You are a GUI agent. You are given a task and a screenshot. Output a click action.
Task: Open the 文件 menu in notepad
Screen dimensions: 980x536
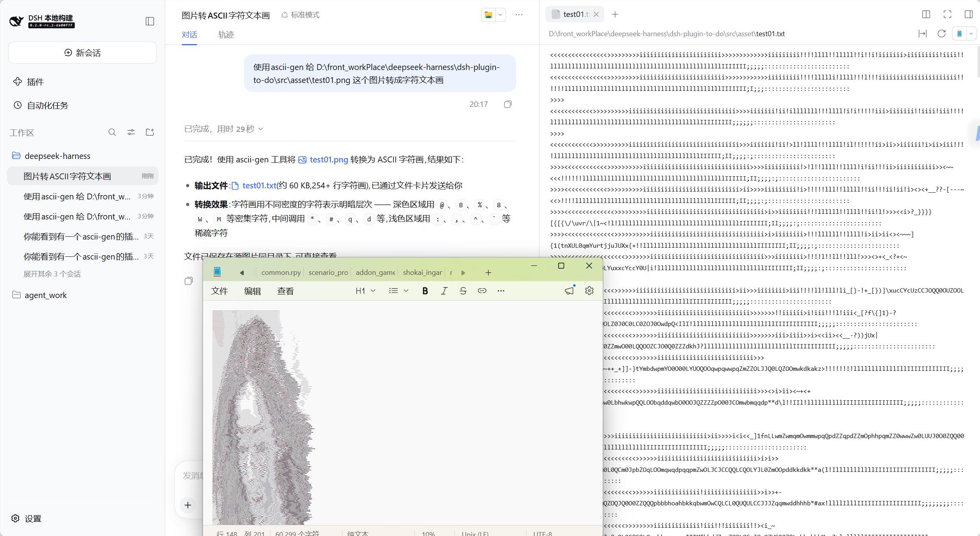(x=220, y=291)
